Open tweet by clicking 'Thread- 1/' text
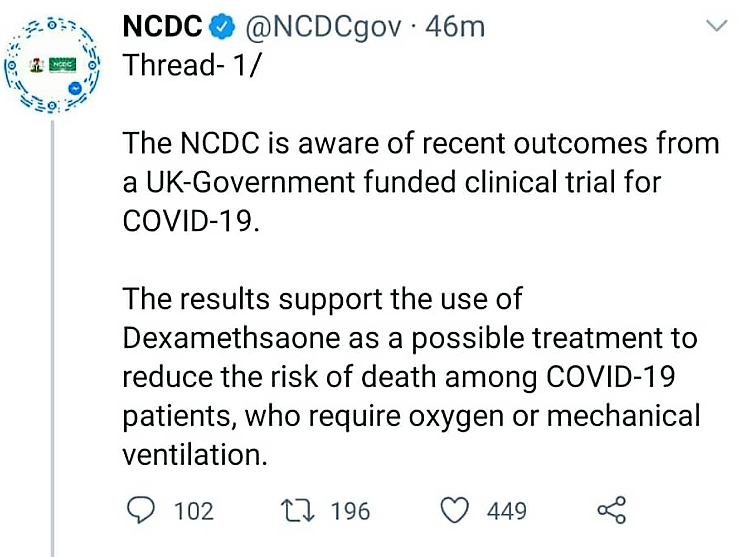The image size is (738, 557). point(191,65)
